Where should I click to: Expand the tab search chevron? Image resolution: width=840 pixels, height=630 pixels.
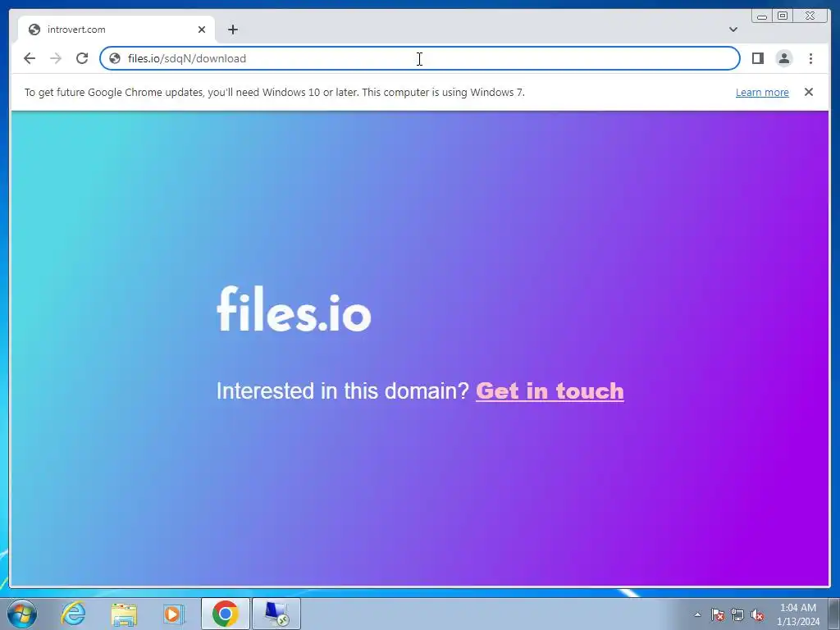click(733, 30)
